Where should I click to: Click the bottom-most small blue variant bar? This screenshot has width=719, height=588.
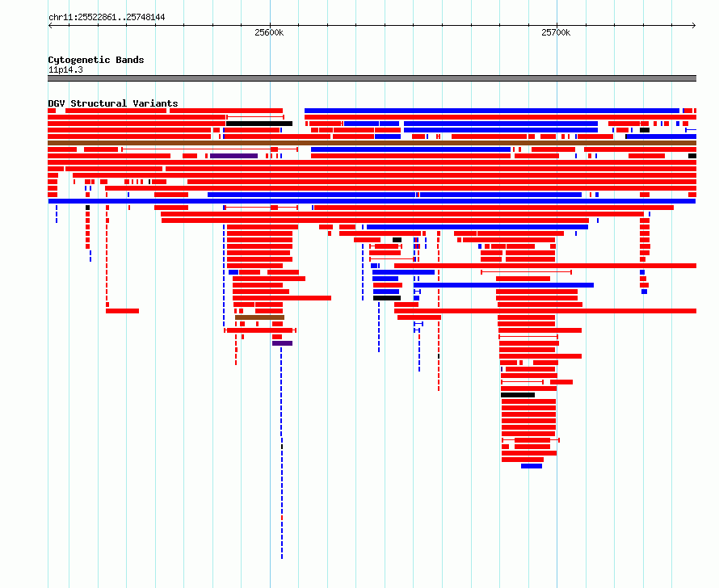coord(532,466)
